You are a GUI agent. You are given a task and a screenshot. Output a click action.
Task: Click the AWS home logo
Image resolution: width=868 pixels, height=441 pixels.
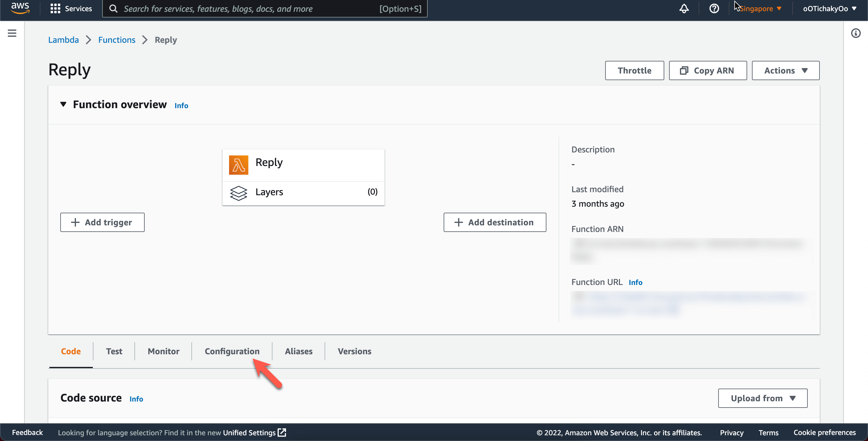coord(20,8)
